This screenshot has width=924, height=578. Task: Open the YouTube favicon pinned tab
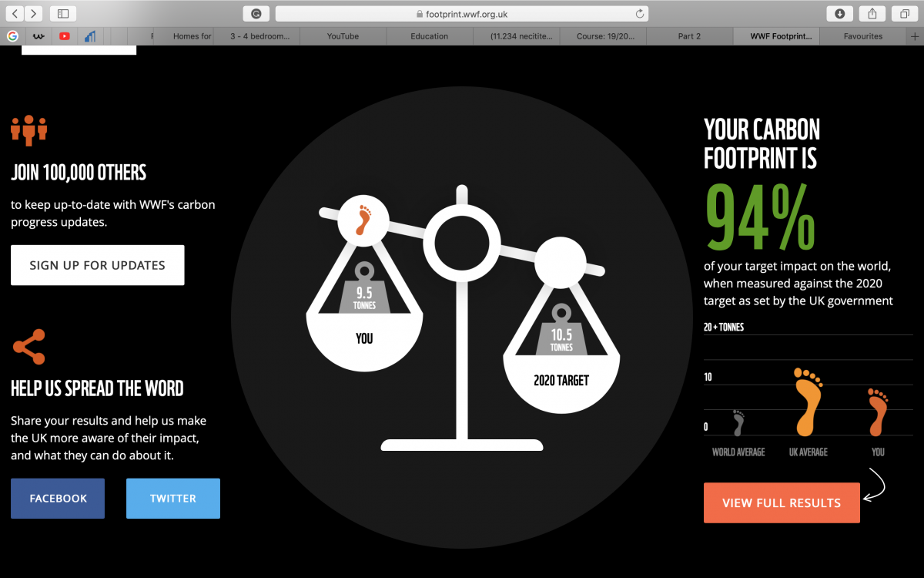[65, 36]
